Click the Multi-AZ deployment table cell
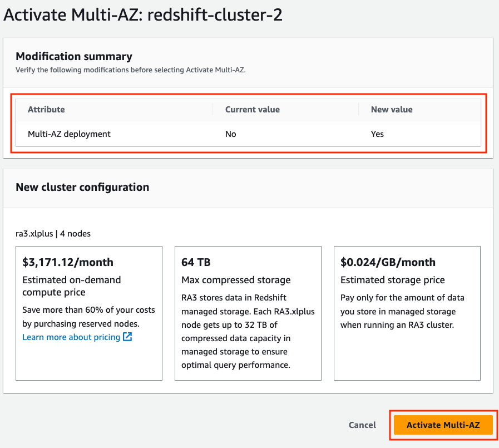The width and height of the screenshot is (499, 448). point(69,134)
